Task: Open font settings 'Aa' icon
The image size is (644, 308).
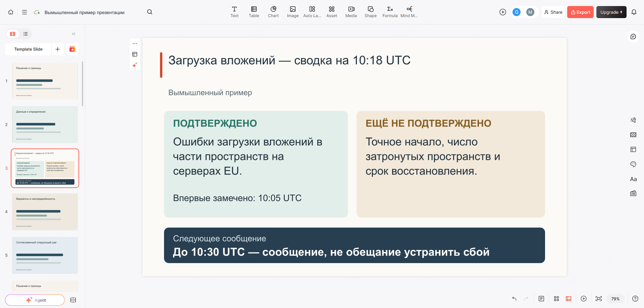Action: [633, 179]
